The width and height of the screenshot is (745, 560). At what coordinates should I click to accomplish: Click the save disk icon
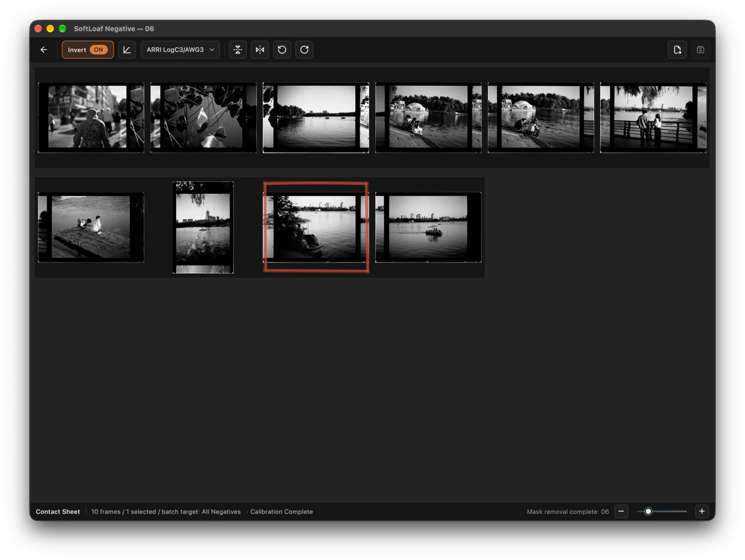tap(700, 50)
